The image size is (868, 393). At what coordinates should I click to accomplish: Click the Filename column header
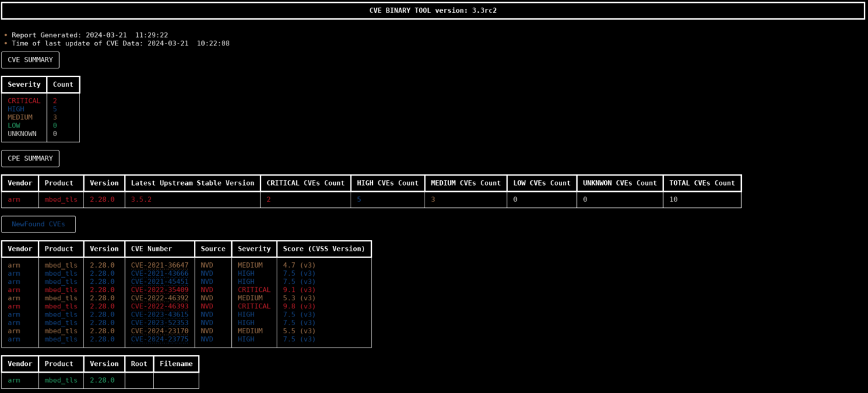point(176,363)
